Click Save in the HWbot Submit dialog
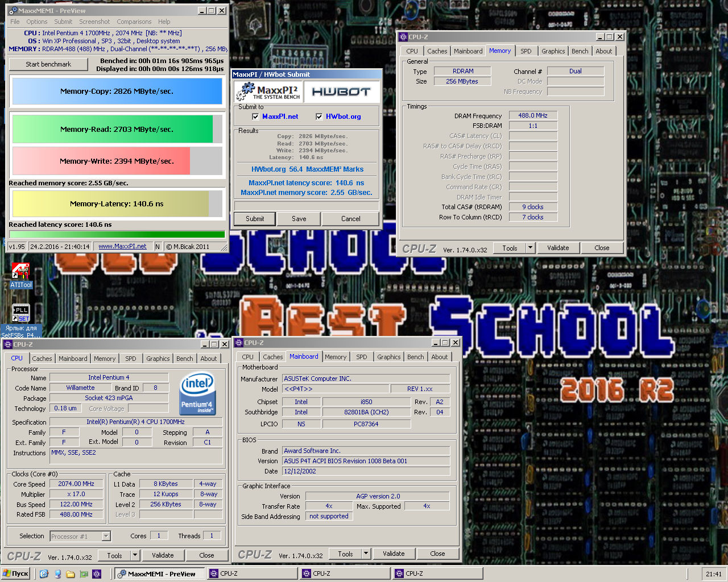Screen dimensions: 728x582 coord(299,219)
